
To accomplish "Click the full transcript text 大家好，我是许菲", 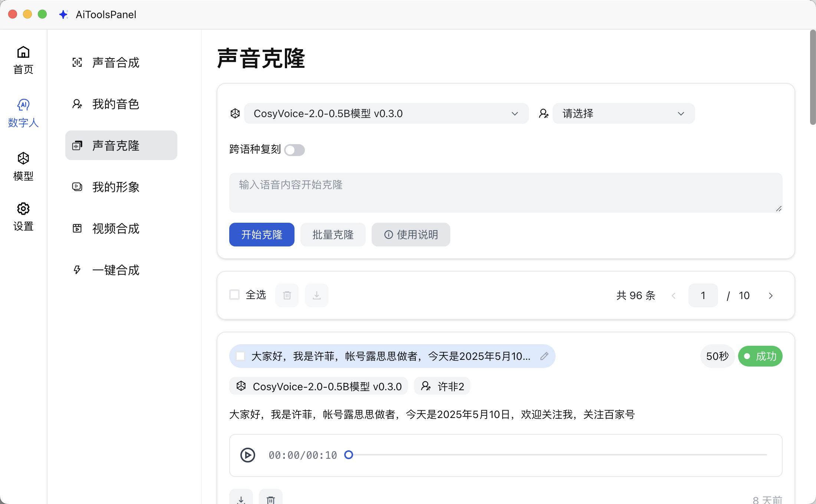I will click(x=432, y=414).
